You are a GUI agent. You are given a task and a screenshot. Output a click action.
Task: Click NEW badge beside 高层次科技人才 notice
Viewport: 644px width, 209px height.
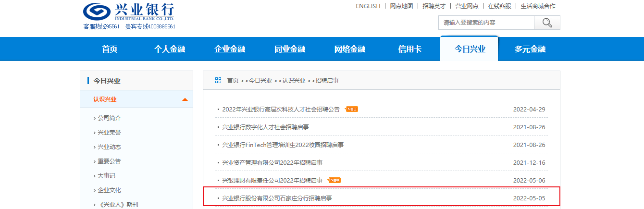click(352, 109)
